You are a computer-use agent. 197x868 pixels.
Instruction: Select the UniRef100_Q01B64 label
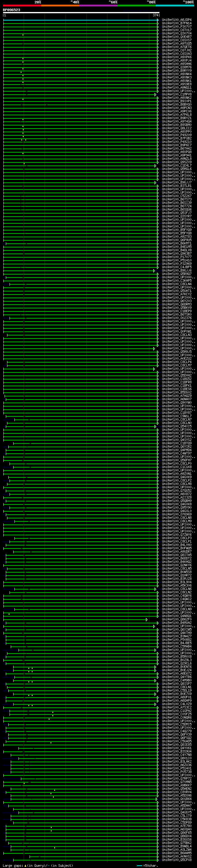point(177,799)
